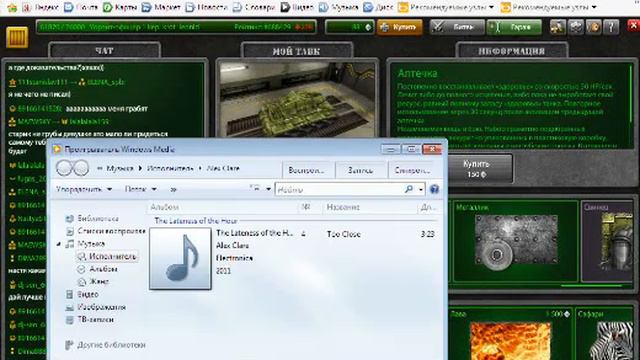Open Словари bookmark
This screenshot has width=640, height=360.
(x=253, y=7)
